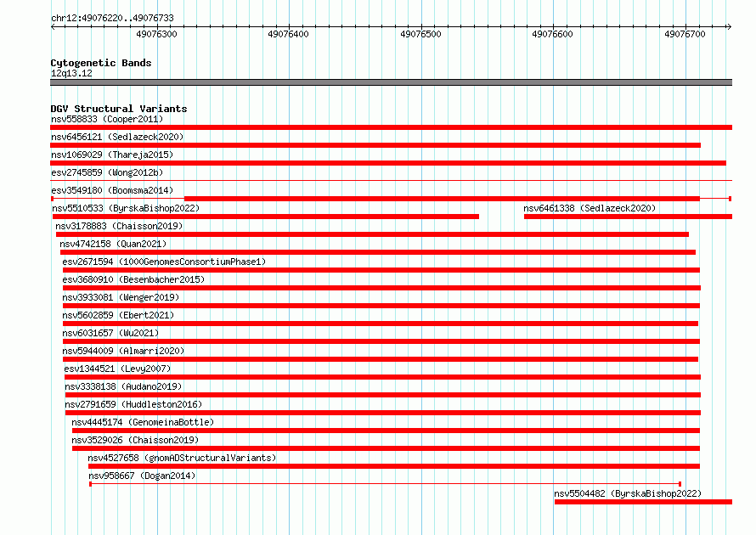Screen dimensions: 756x535
Task: Open nsv5944009 (Almarri2020) label
Action: (123, 351)
